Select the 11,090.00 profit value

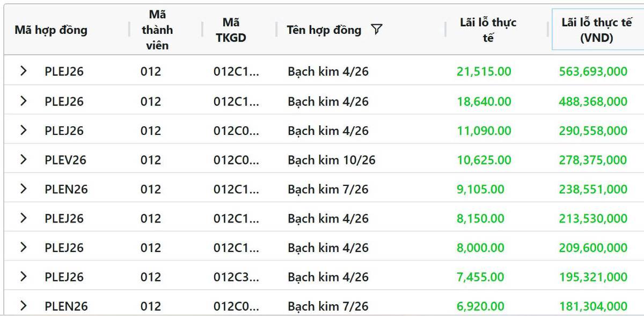pyautogui.click(x=484, y=131)
